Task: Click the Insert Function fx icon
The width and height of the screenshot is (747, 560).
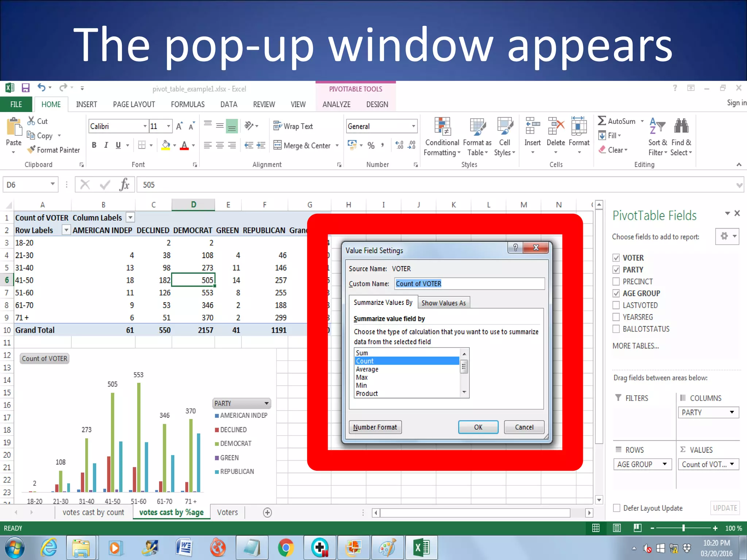Action: (124, 184)
